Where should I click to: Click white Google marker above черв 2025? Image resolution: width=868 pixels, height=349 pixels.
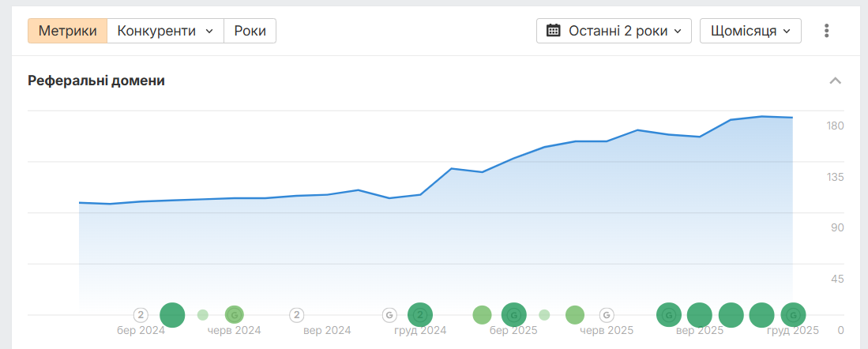tap(607, 315)
